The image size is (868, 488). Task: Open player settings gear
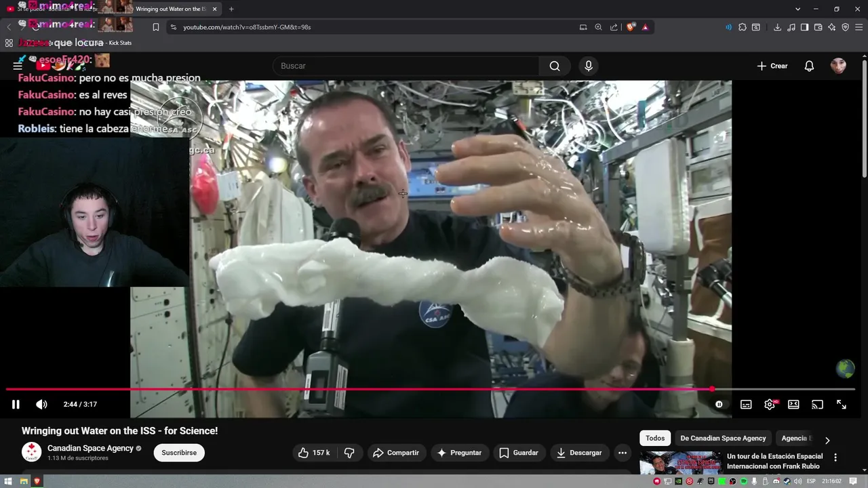pos(770,405)
